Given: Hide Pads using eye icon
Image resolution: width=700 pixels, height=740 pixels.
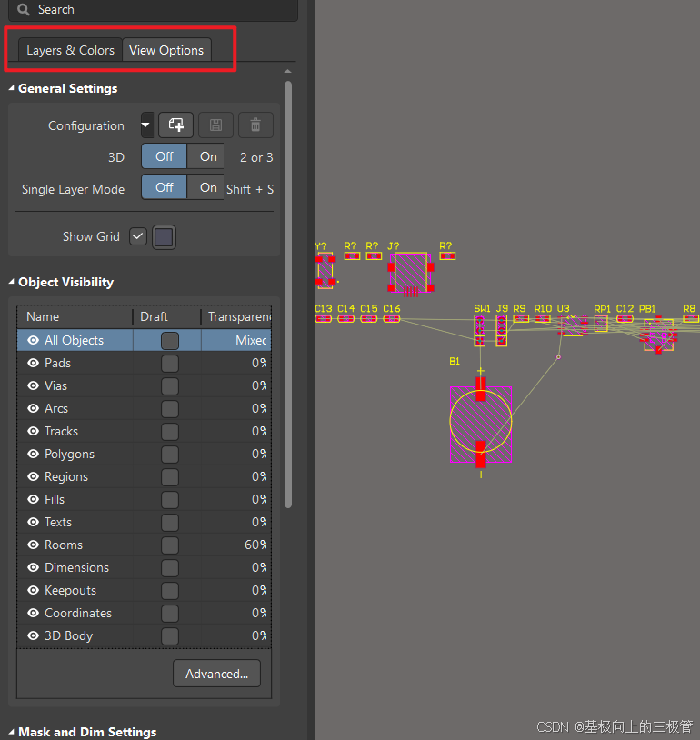Looking at the screenshot, I should pyautogui.click(x=33, y=363).
